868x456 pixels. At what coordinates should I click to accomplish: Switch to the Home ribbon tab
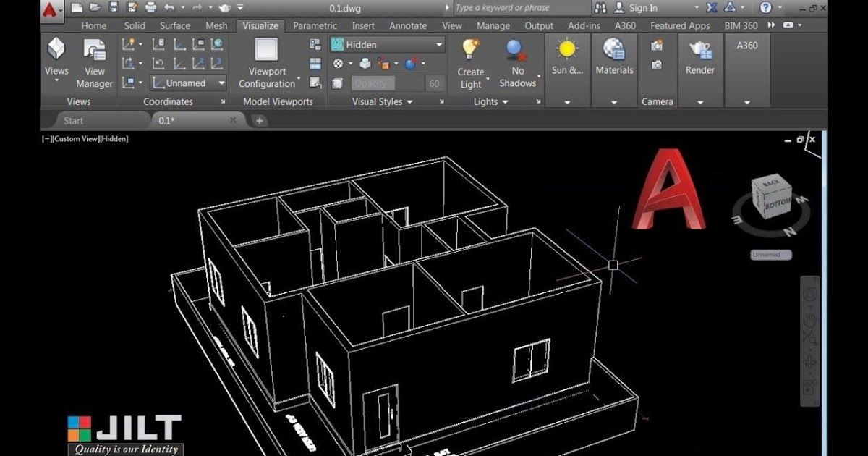click(93, 25)
